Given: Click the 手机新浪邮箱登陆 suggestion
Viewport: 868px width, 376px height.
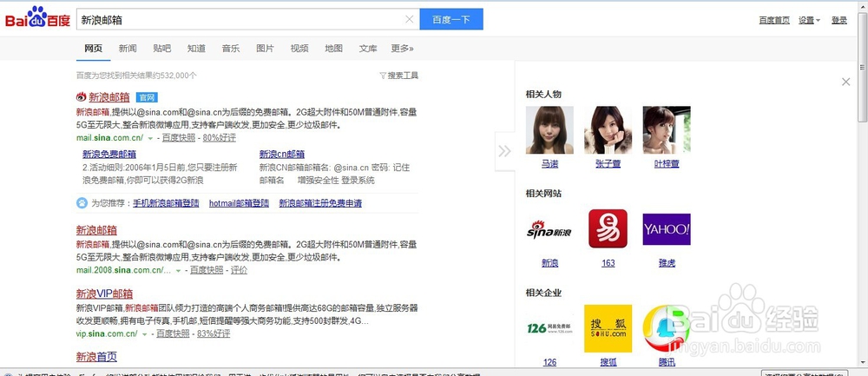Looking at the screenshot, I should [x=166, y=203].
